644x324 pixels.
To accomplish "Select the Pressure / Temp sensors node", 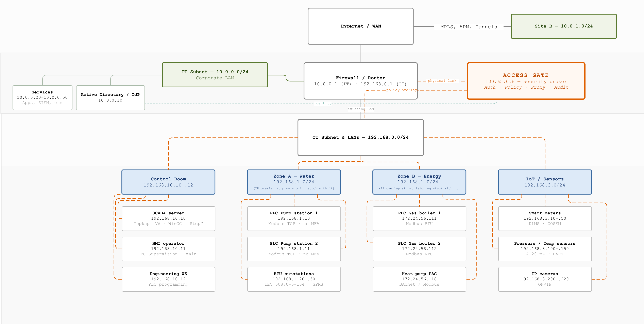I will 545,249.
